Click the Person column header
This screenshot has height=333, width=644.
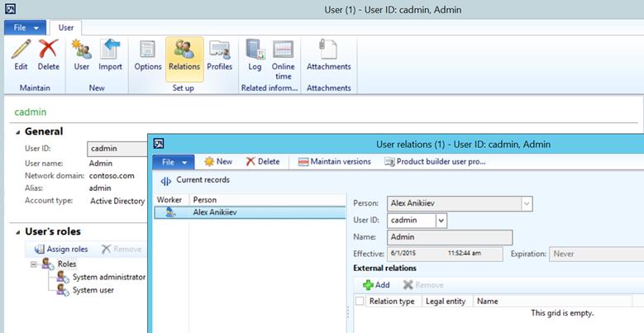pyautogui.click(x=267, y=200)
